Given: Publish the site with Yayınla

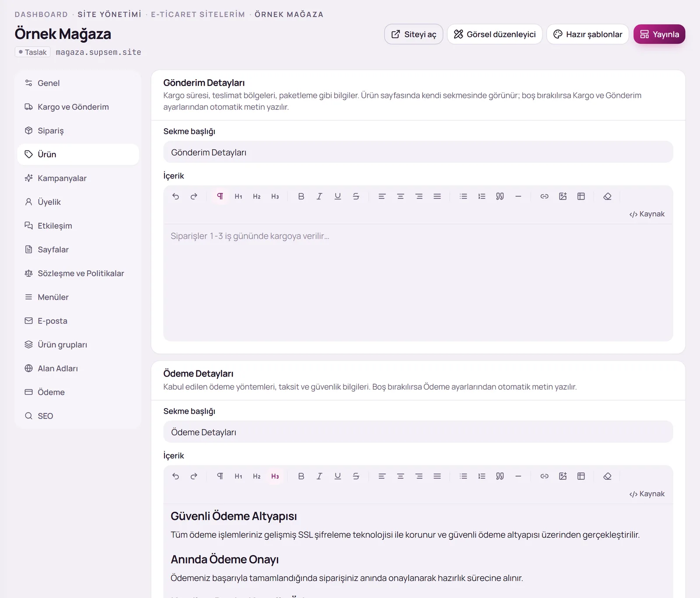Looking at the screenshot, I should (659, 34).
